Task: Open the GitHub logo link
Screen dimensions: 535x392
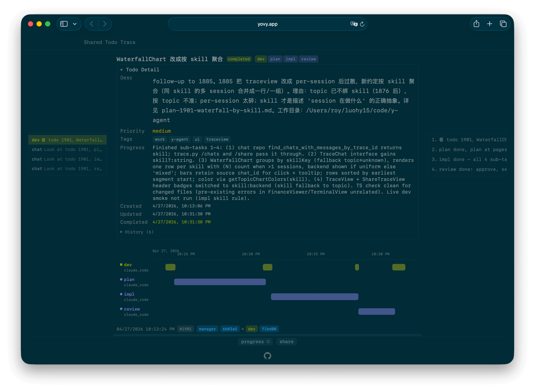Action: 267,356
